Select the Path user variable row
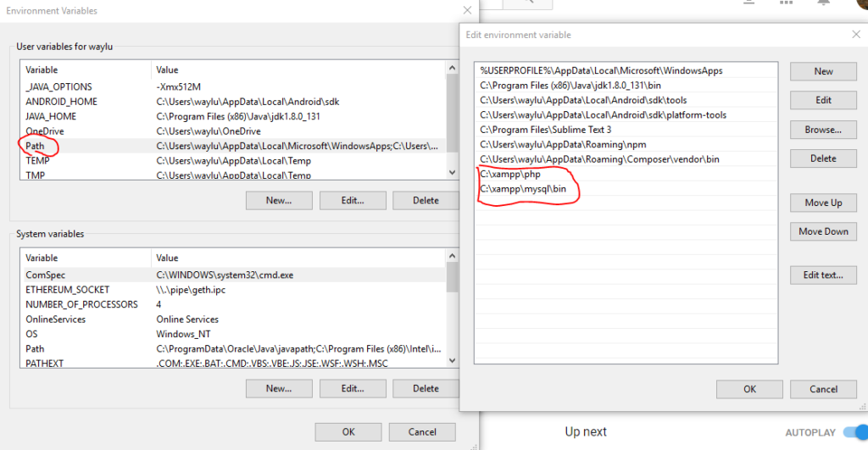 (x=234, y=146)
